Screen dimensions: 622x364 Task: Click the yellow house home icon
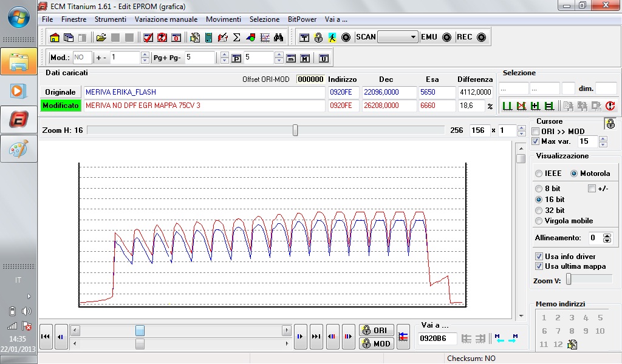[54, 38]
